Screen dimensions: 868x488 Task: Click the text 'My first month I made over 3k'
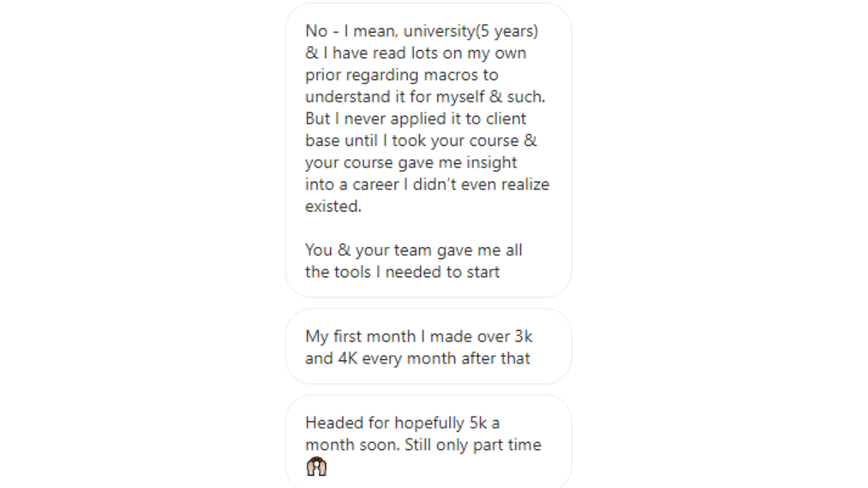pos(418,336)
